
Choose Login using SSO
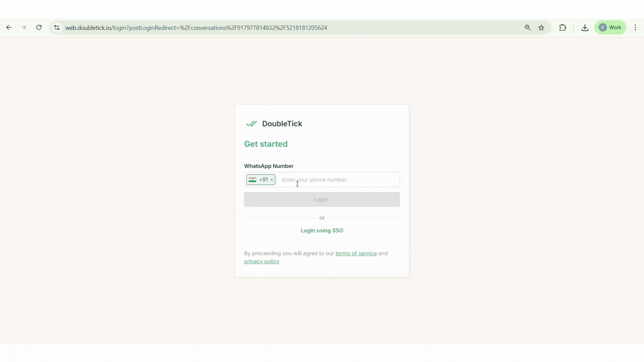click(322, 231)
